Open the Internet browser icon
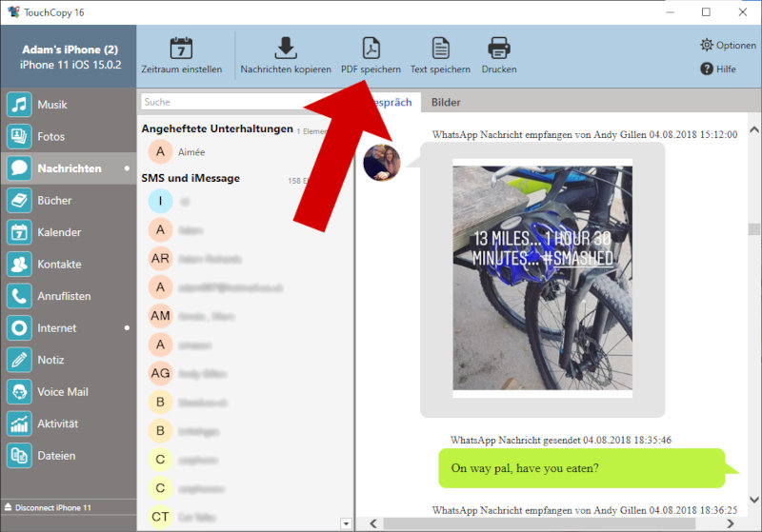The width and height of the screenshot is (762, 532). click(x=19, y=328)
